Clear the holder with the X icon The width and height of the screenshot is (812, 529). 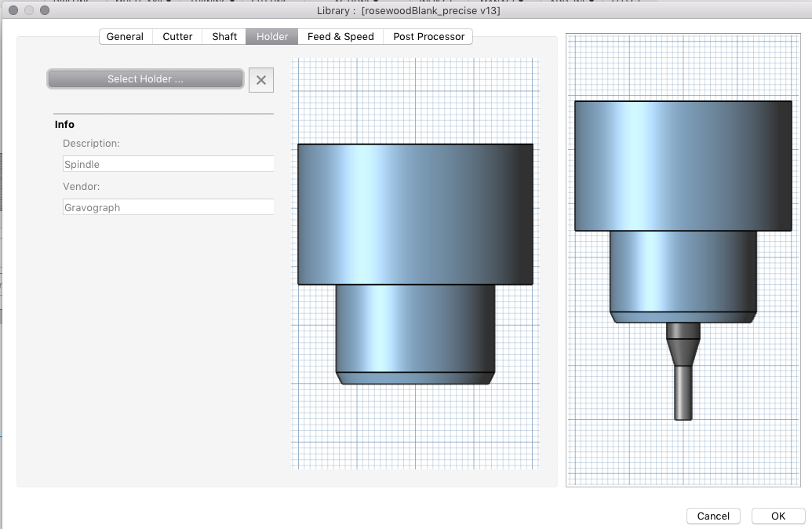[261, 80]
